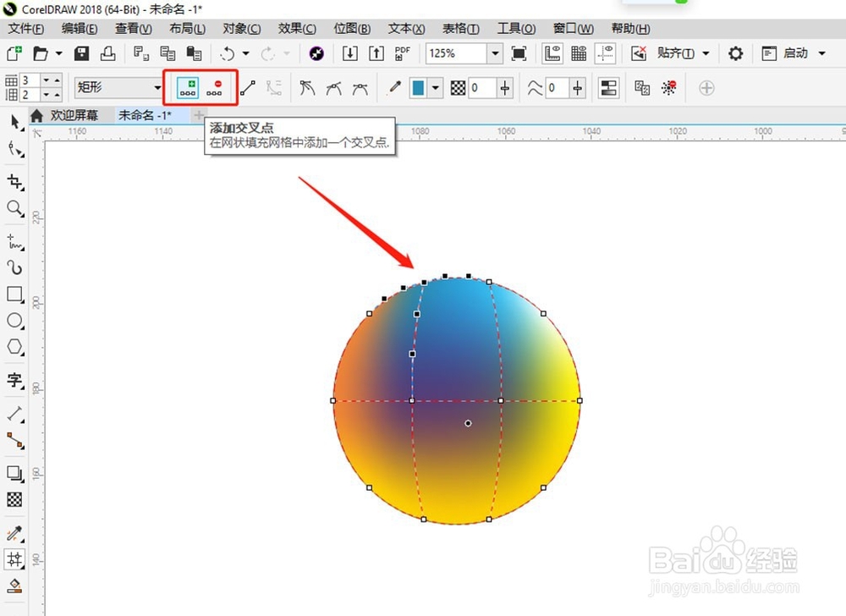Image resolution: width=846 pixels, height=616 pixels.
Task: Open the 工具 menu
Action: tap(516, 29)
